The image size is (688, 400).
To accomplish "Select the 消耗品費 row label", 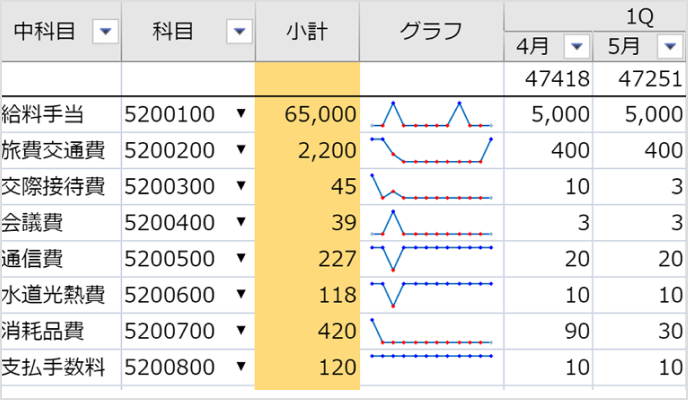I will pos(42,331).
